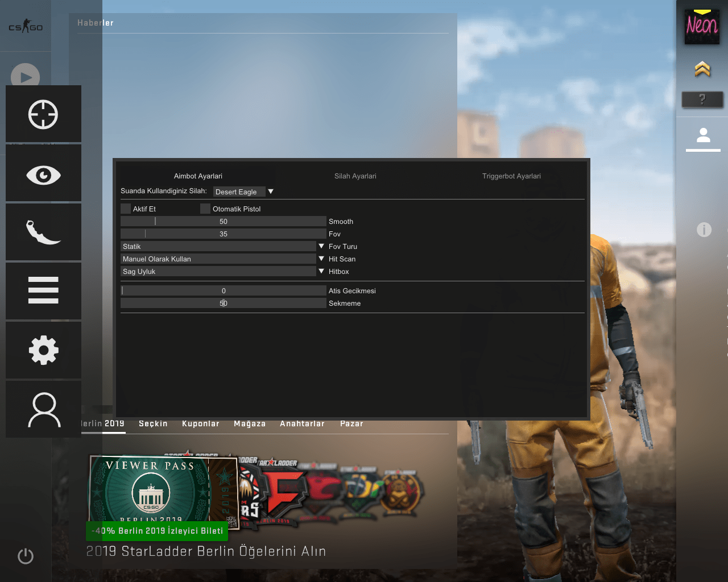The width and height of the screenshot is (728, 582).
Task: Click the question mark rank box
Action: pyautogui.click(x=702, y=99)
